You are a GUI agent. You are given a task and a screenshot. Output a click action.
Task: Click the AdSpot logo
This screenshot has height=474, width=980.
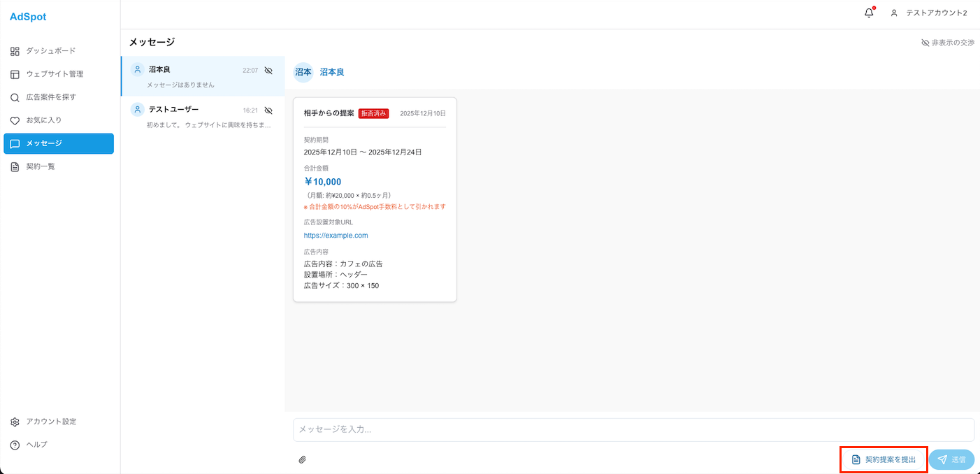(x=28, y=17)
